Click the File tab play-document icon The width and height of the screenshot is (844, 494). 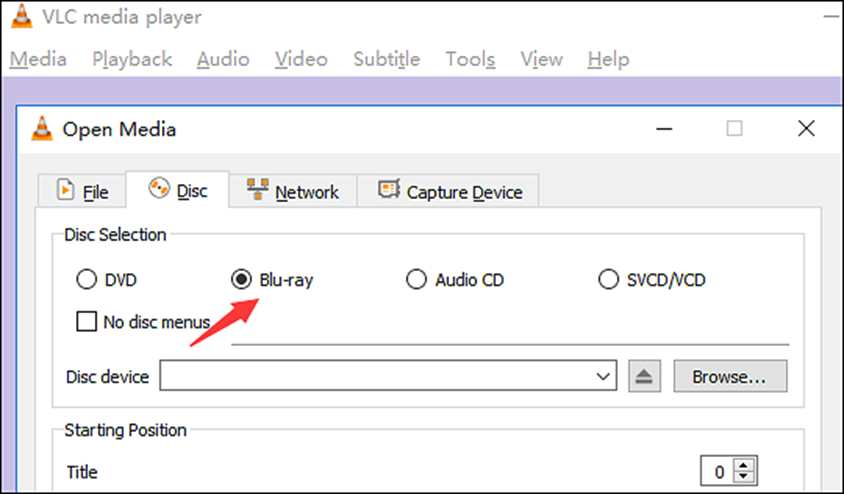pyautogui.click(x=65, y=190)
